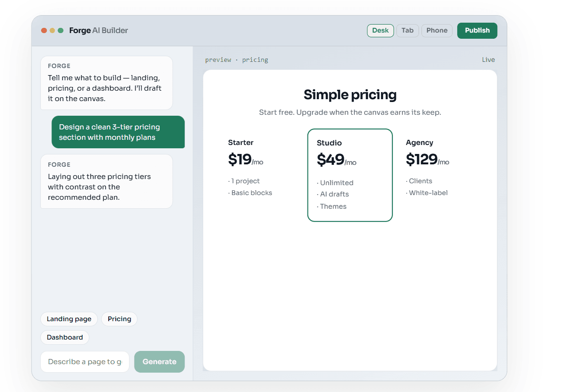The height and width of the screenshot is (392, 579).
Task: Select the Dashboard suggestion chip
Action: click(x=65, y=338)
